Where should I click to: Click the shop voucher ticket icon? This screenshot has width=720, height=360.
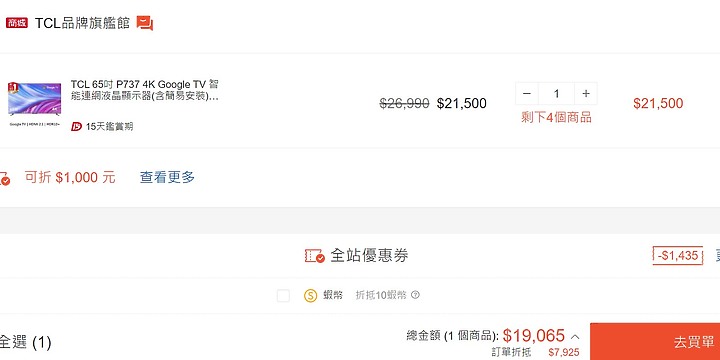tap(4, 178)
